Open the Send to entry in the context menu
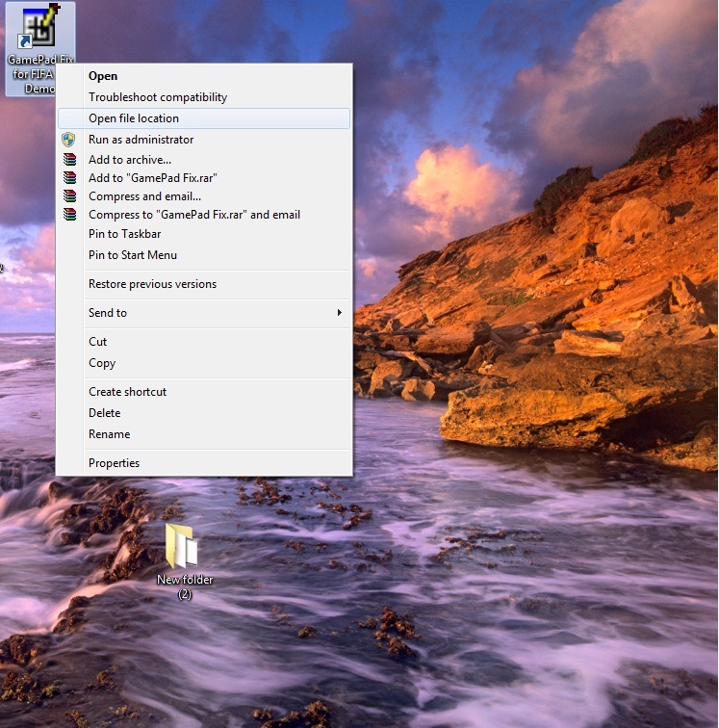 [x=204, y=312]
